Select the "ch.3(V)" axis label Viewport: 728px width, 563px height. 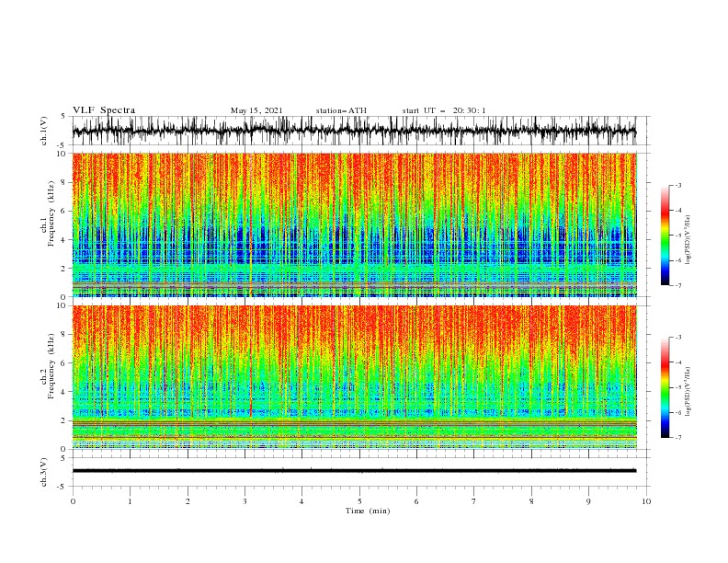(44, 473)
